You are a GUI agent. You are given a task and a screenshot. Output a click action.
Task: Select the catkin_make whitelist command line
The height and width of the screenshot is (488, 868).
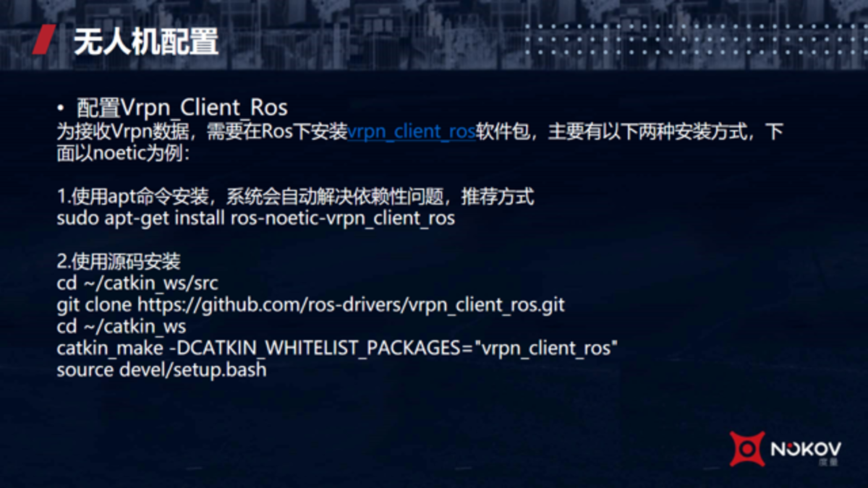pyautogui.click(x=337, y=348)
